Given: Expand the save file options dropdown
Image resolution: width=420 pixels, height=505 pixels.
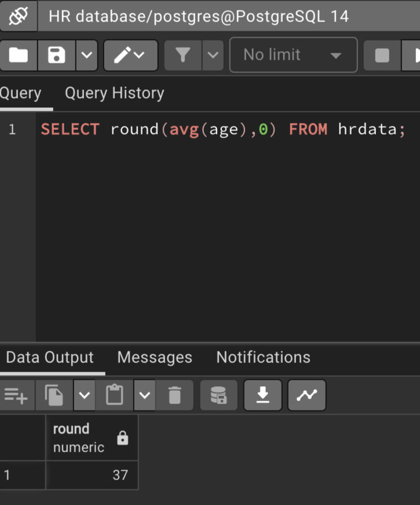Looking at the screenshot, I should click(86, 55).
